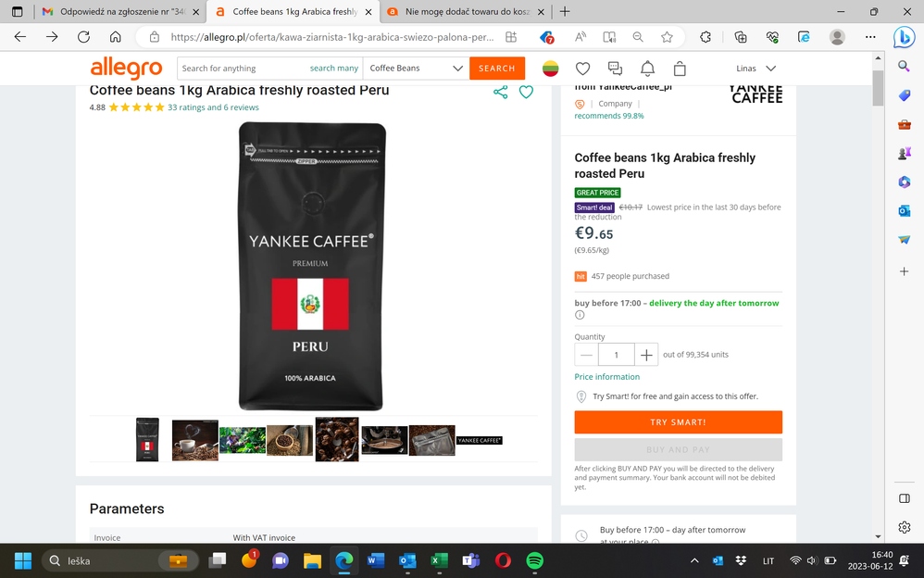The image size is (924, 578).
Task: Open Edge settings and more menu
Action: (870, 37)
